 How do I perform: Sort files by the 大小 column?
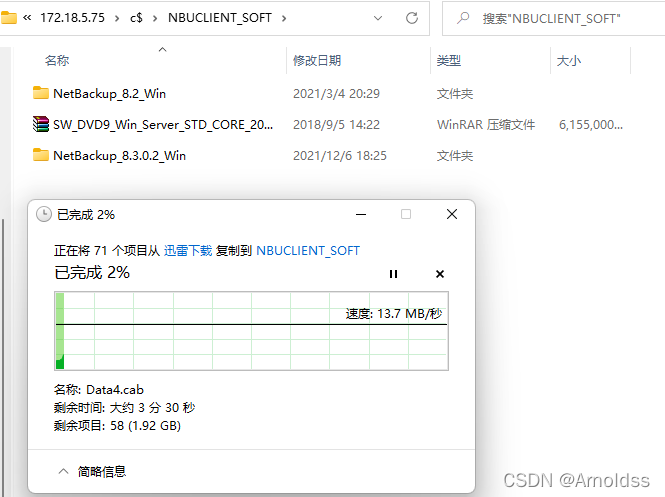pos(569,61)
